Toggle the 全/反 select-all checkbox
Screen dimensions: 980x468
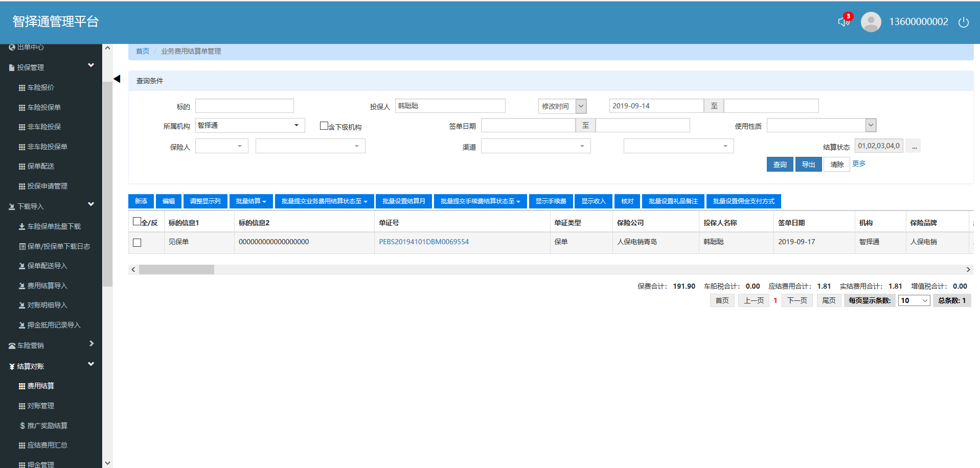(136, 222)
